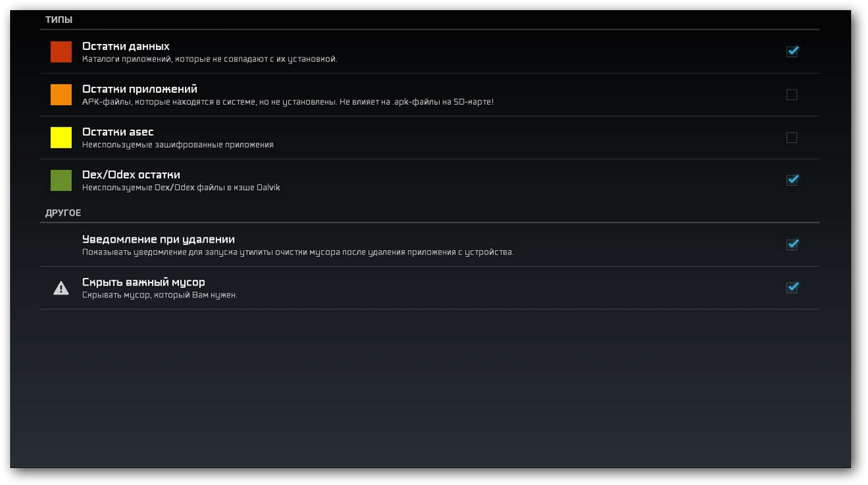Click the description mentioning .apk-файлы на SD-карте
868x485 pixels.
(287, 102)
